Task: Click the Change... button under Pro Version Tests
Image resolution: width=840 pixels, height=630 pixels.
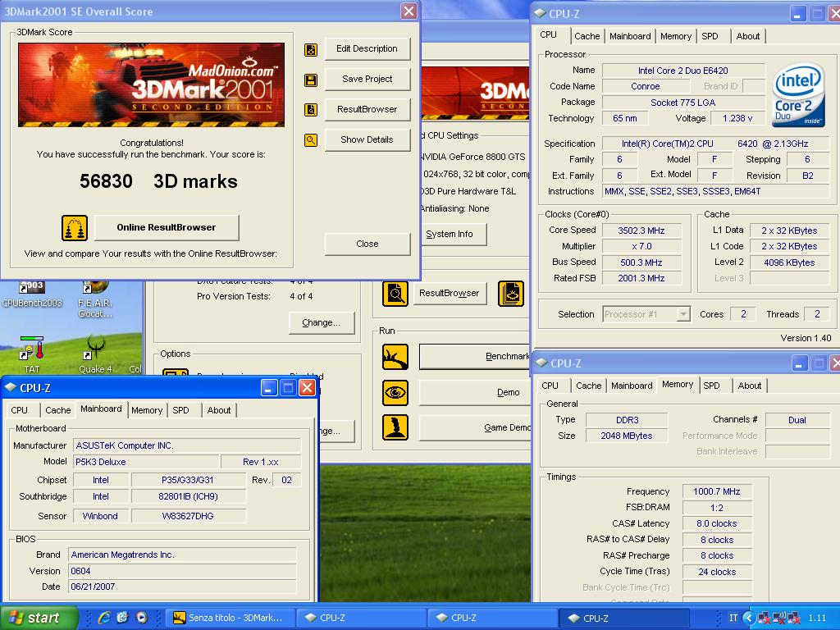Action: tap(321, 322)
